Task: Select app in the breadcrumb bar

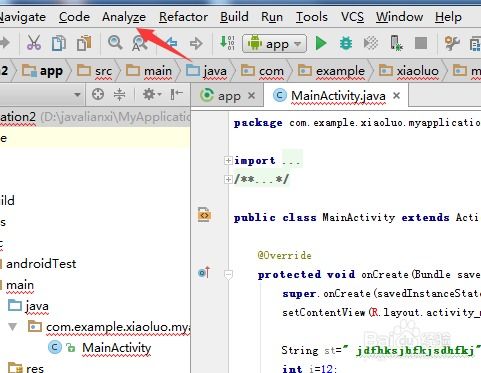Action: point(42,71)
